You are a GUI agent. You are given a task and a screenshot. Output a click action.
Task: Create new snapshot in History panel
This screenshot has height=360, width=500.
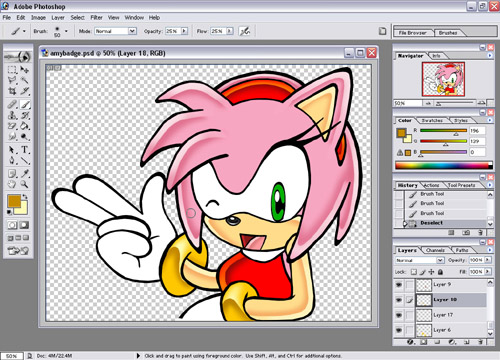point(466,232)
